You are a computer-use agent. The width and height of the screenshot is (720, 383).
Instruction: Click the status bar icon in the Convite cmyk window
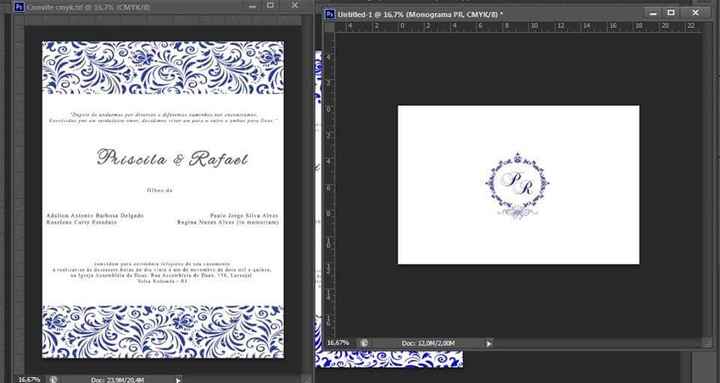[53, 379]
